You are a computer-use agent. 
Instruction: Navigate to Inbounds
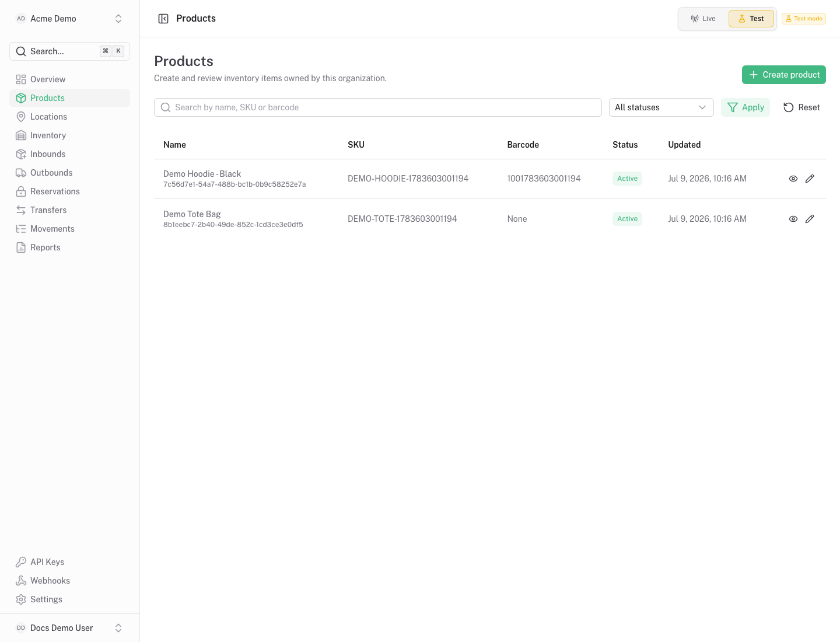pyautogui.click(x=70, y=154)
